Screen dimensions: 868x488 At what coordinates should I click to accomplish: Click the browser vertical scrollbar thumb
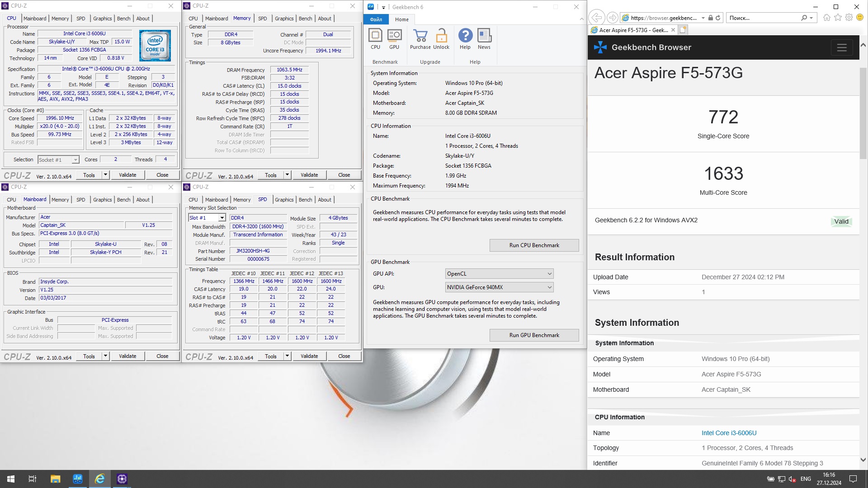(863, 113)
